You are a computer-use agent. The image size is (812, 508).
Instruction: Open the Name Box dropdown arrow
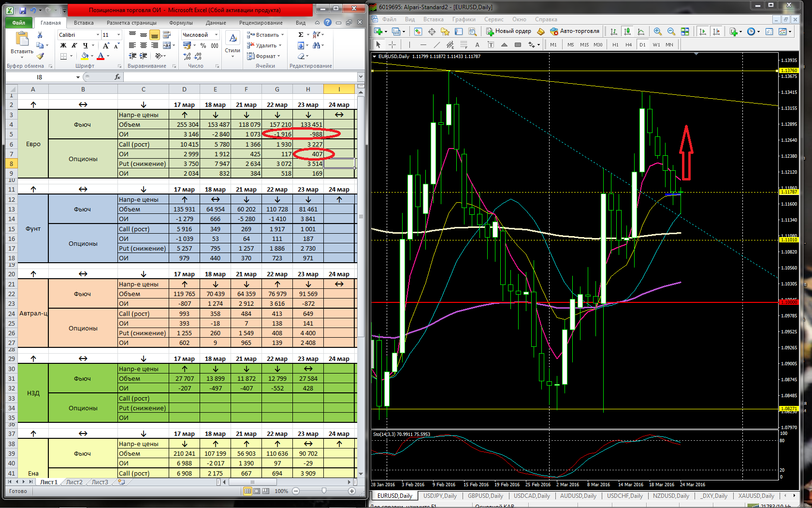(x=77, y=77)
